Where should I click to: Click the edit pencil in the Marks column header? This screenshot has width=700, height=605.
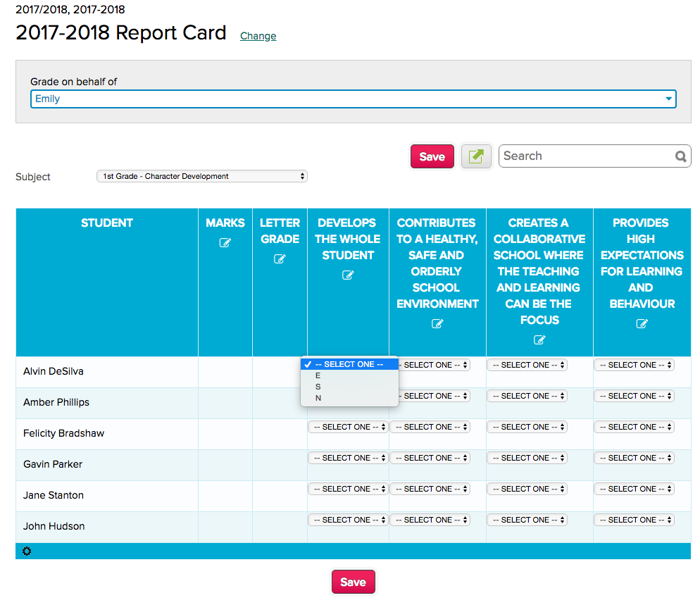[225, 242]
